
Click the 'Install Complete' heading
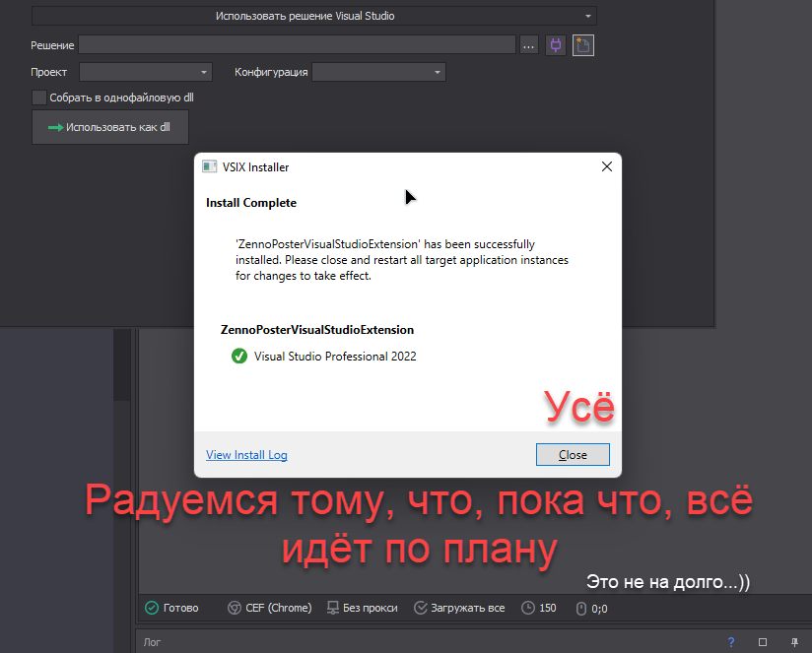coord(251,203)
